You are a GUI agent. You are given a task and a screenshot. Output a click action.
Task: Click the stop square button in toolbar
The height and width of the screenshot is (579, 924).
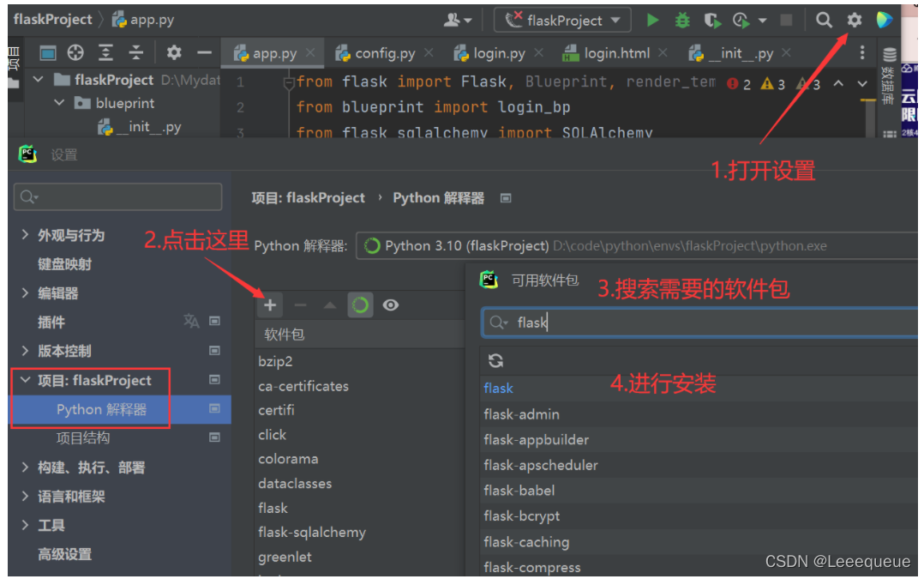(x=786, y=20)
